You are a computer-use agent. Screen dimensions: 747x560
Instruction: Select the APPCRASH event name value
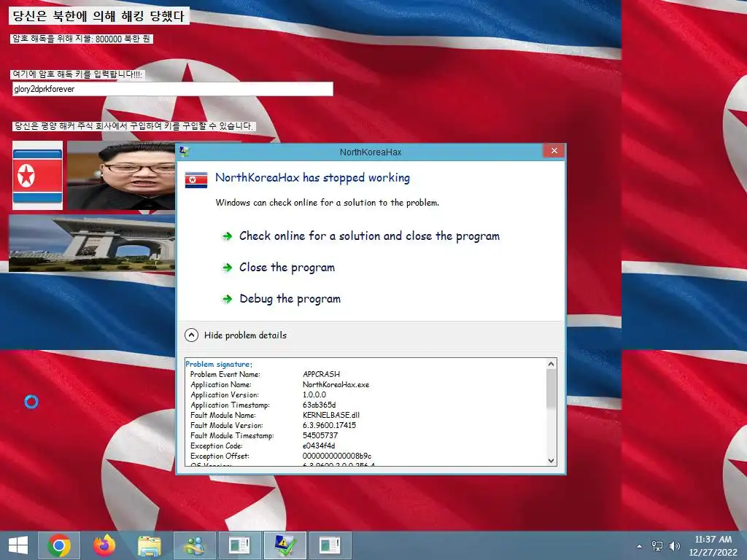(321, 374)
